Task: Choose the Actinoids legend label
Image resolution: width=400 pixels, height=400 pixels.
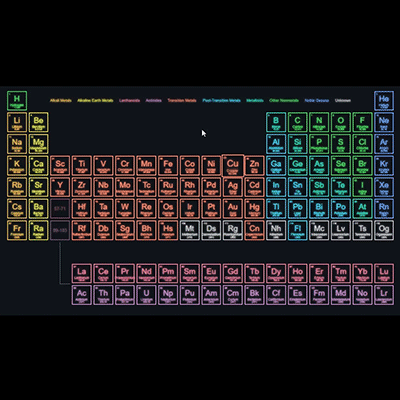Action: pyautogui.click(x=154, y=100)
